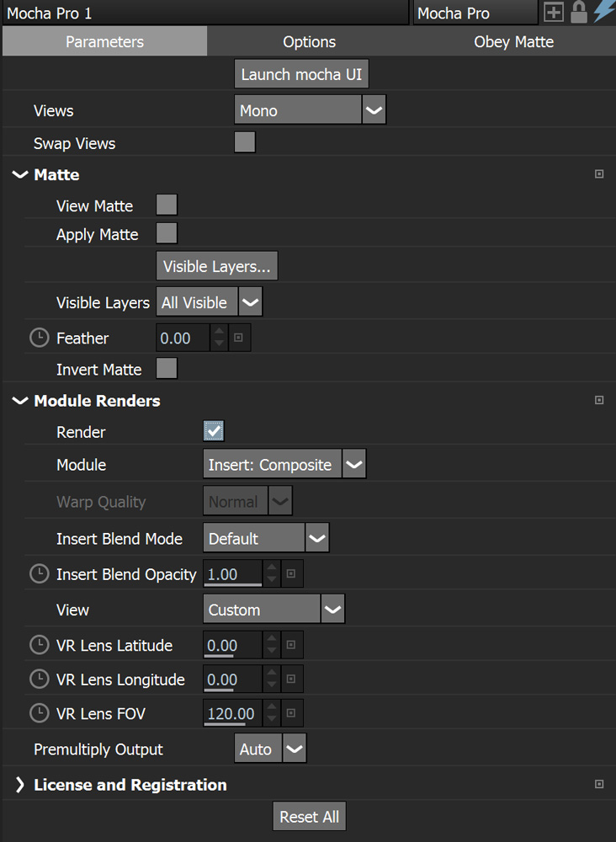Click the VR Lens FOV clock icon
616x842 pixels.
40,713
